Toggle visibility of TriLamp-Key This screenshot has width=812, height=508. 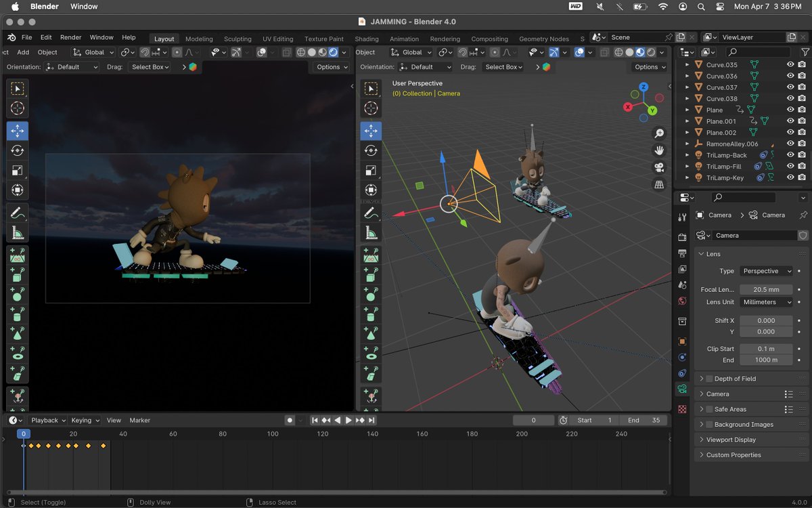[x=790, y=177]
